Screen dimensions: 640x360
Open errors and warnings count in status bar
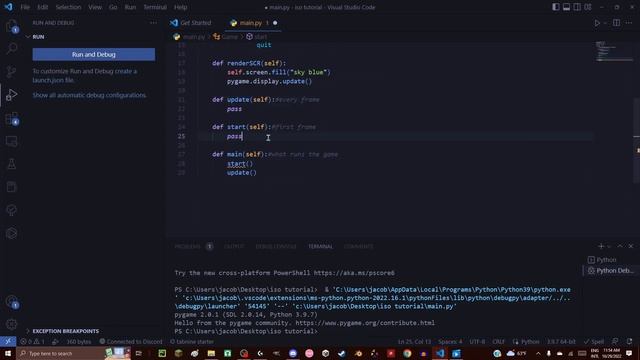point(32,341)
